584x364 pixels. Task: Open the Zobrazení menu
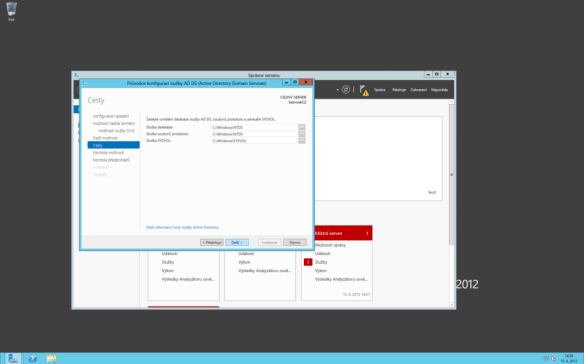pos(419,90)
